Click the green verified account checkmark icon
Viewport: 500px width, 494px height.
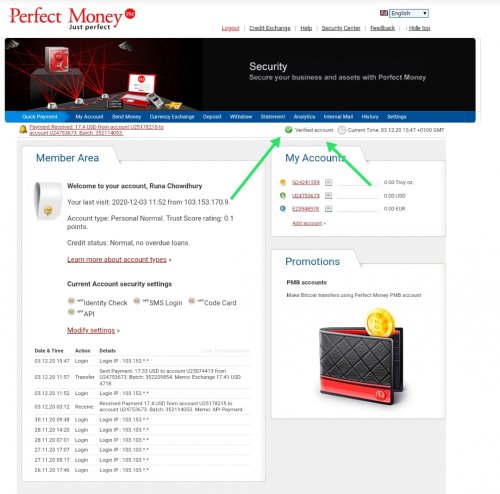tap(288, 130)
